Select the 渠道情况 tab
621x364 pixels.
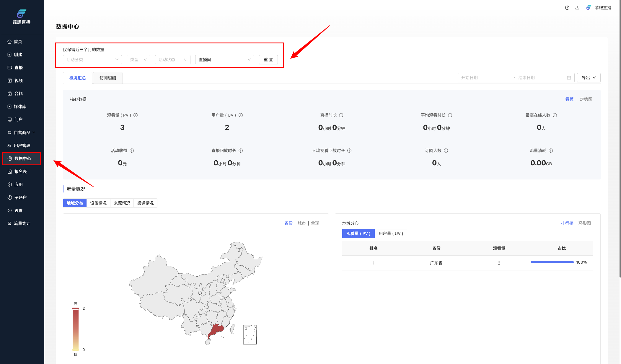coord(145,203)
